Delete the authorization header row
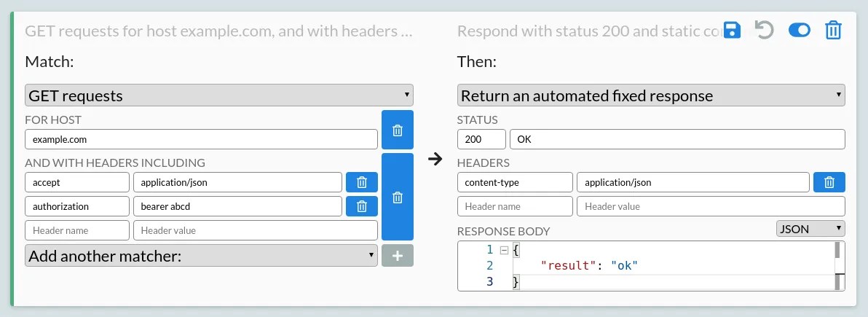 [x=362, y=206]
